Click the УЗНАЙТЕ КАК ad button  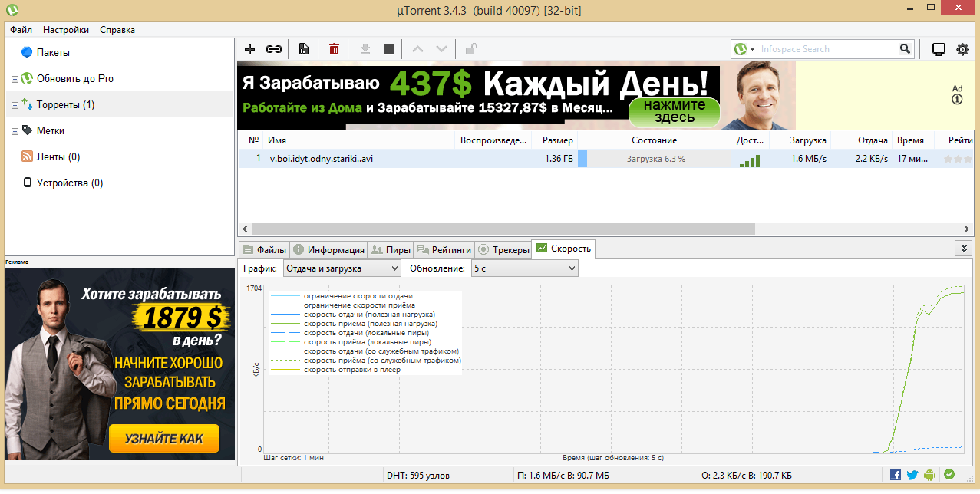click(164, 439)
